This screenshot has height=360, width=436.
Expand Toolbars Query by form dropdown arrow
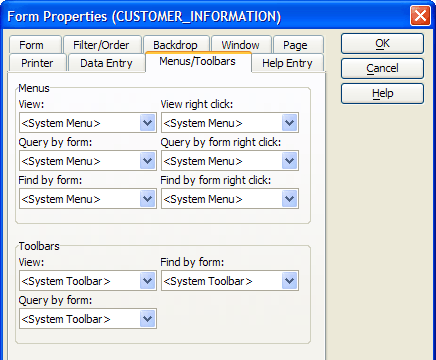pos(147,319)
